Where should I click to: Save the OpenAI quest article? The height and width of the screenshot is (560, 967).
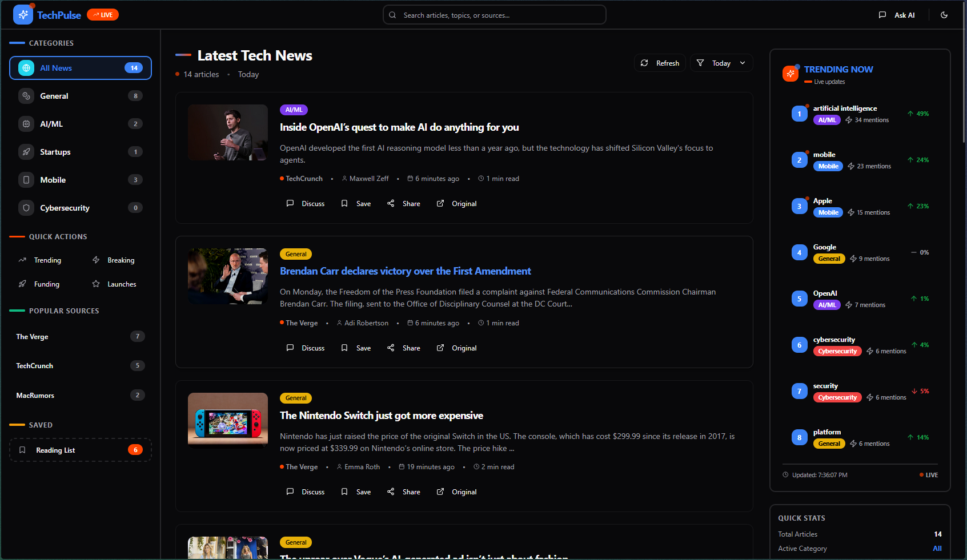pyautogui.click(x=356, y=204)
